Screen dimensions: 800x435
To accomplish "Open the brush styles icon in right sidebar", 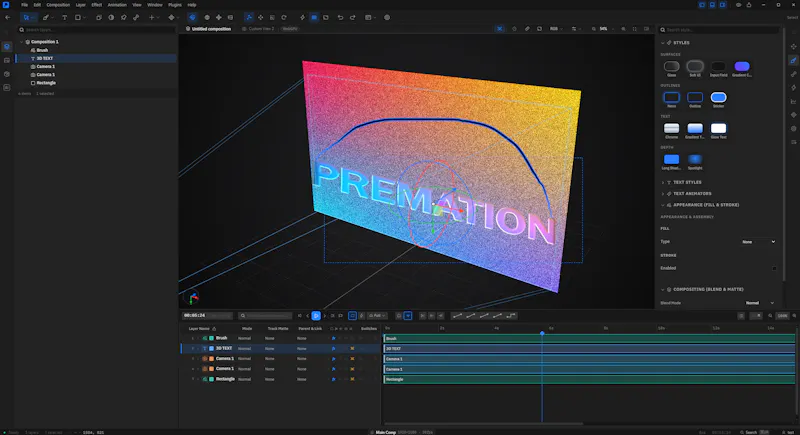I will tap(793, 60).
